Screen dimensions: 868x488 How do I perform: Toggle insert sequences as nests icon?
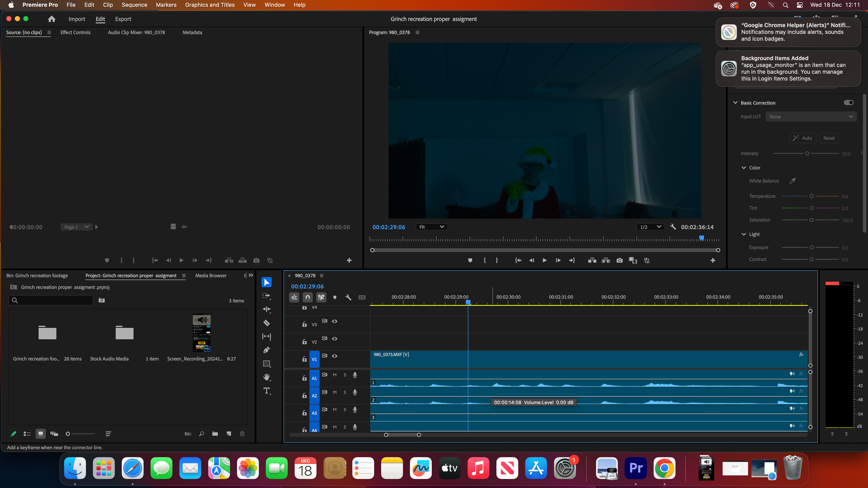coord(294,297)
